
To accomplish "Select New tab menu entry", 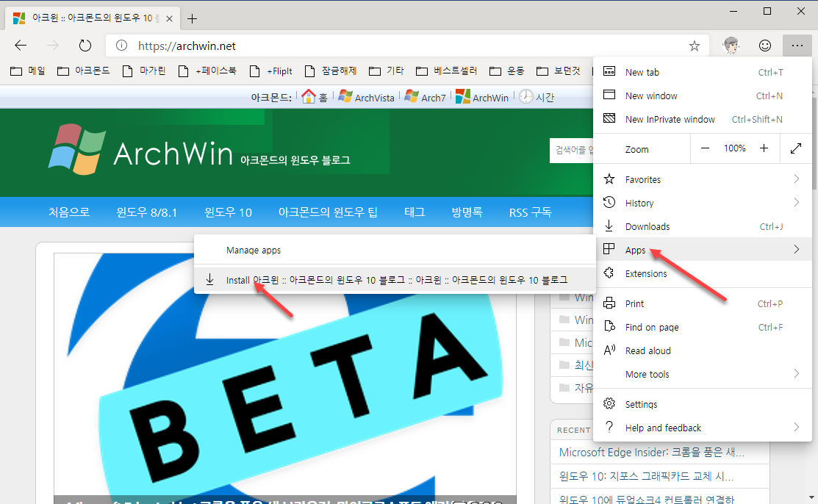I will pos(702,72).
